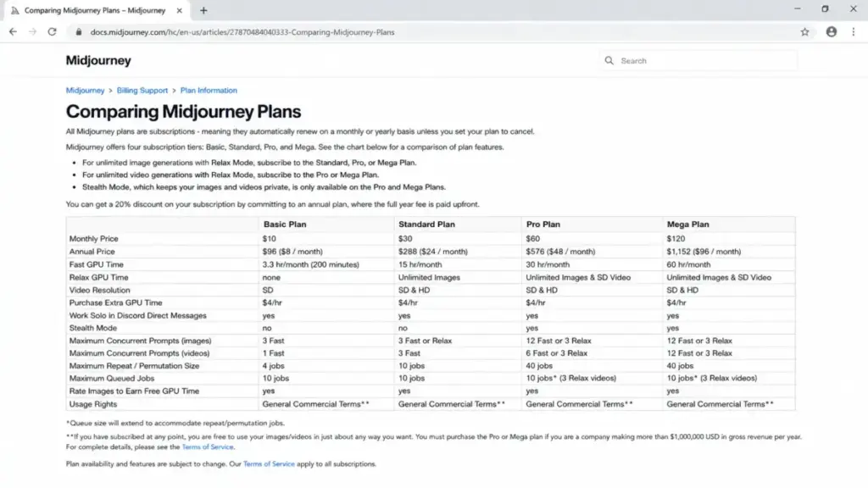Image resolution: width=868 pixels, height=488 pixels.
Task: Click the Midjourney site logo
Action: 98,60
